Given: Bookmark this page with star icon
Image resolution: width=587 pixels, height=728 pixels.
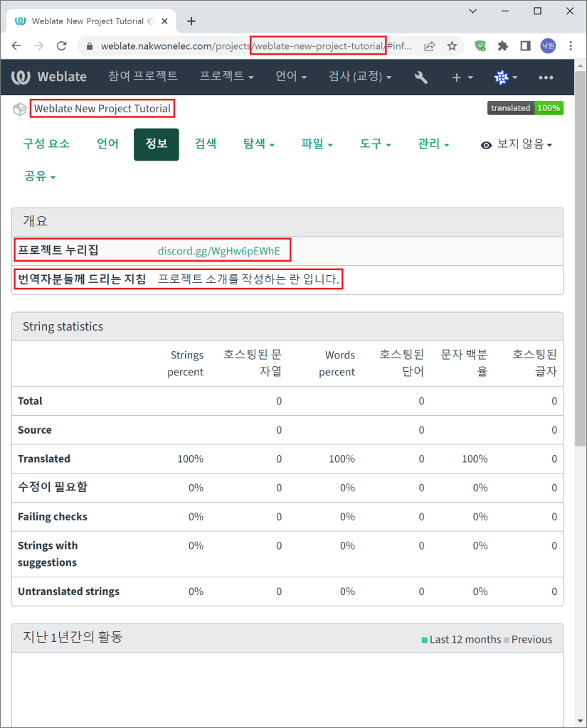Looking at the screenshot, I should click(x=452, y=46).
